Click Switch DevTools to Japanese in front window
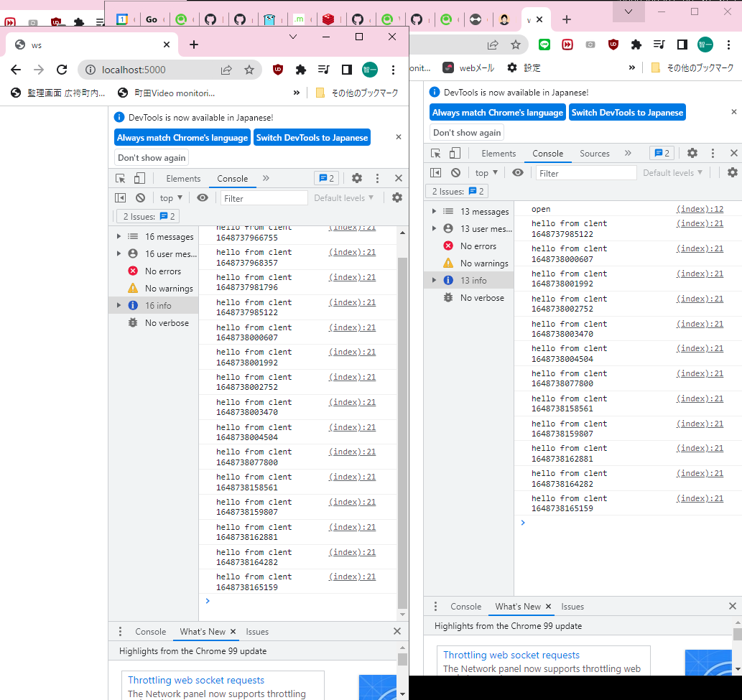The width and height of the screenshot is (742, 700). (x=312, y=138)
